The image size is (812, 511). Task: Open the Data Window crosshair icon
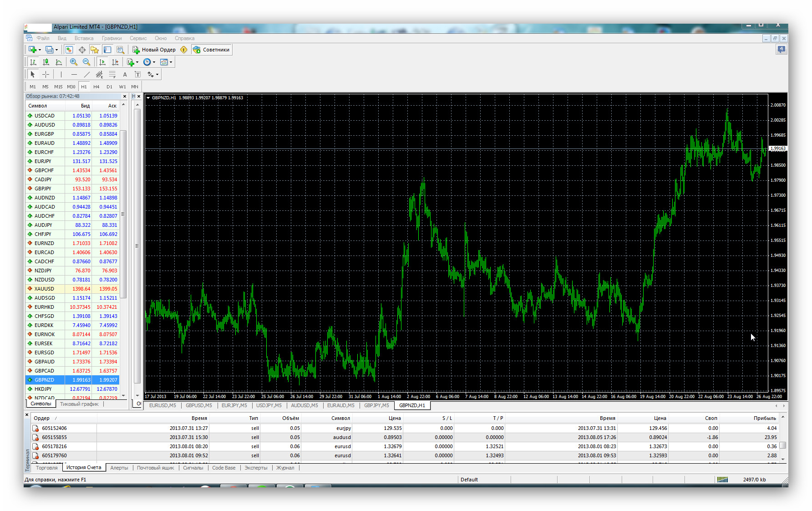[82, 50]
